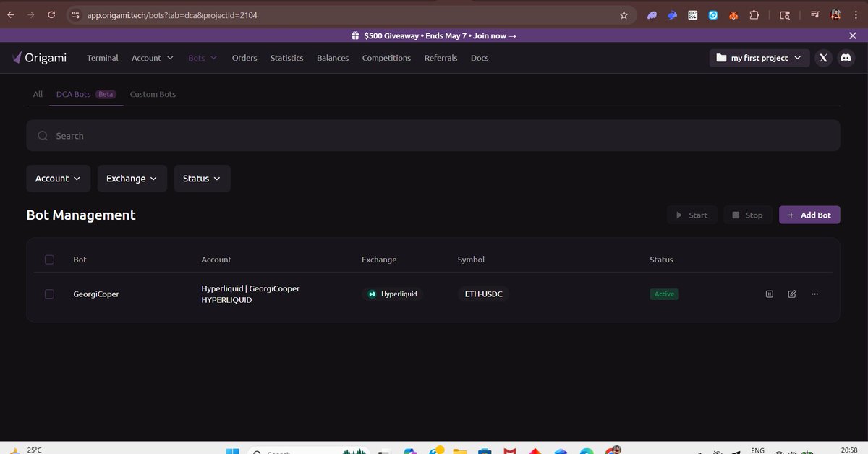The image size is (868, 454).
Task: Click the browser address bar URL
Action: coord(172,14)
